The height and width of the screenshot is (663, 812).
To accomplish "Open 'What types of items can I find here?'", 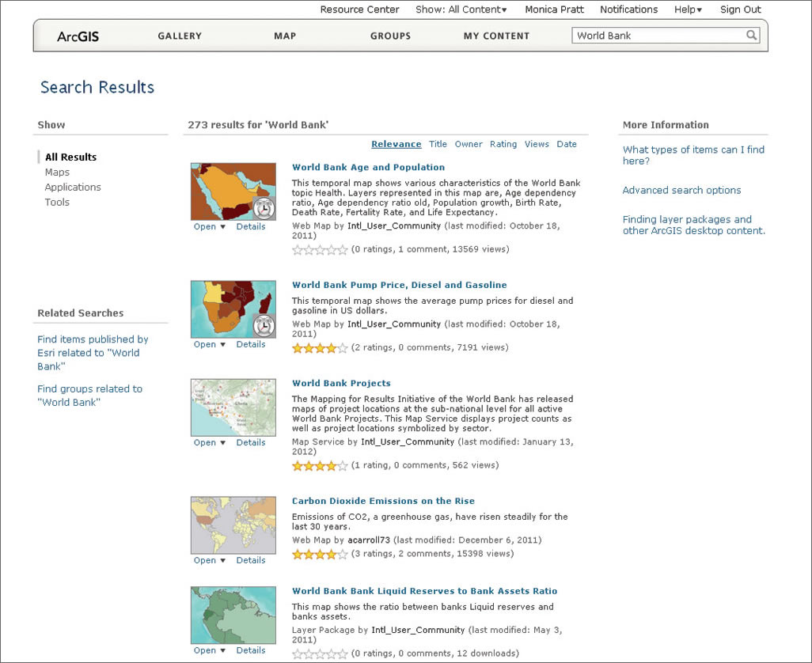I will tap(693, 155).
